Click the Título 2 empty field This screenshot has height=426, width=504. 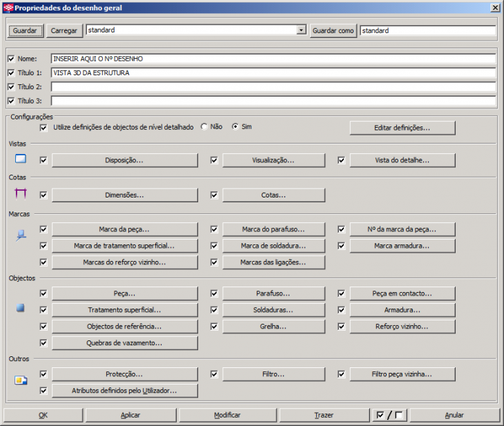(273, 87)
